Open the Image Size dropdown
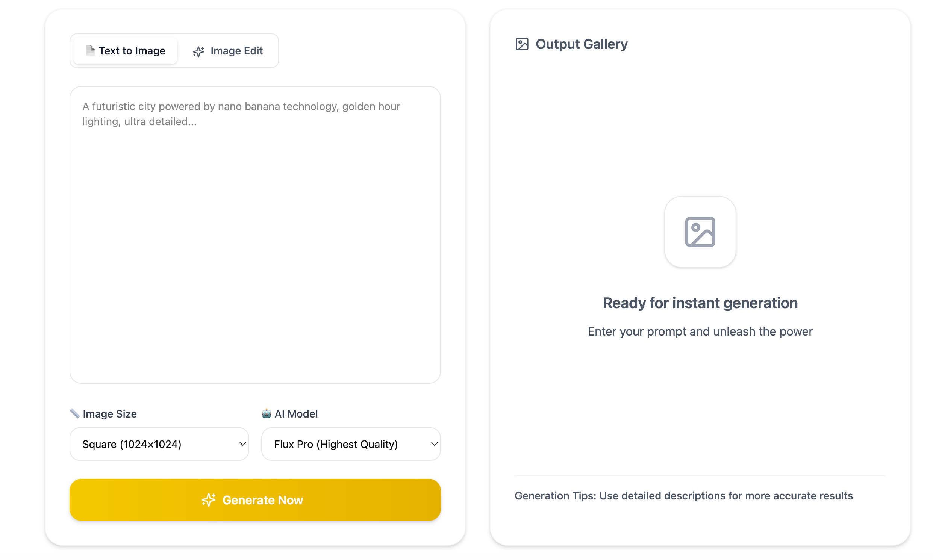Image resolution: width=933 pixels, height=560 pixels. pos(159,444)
